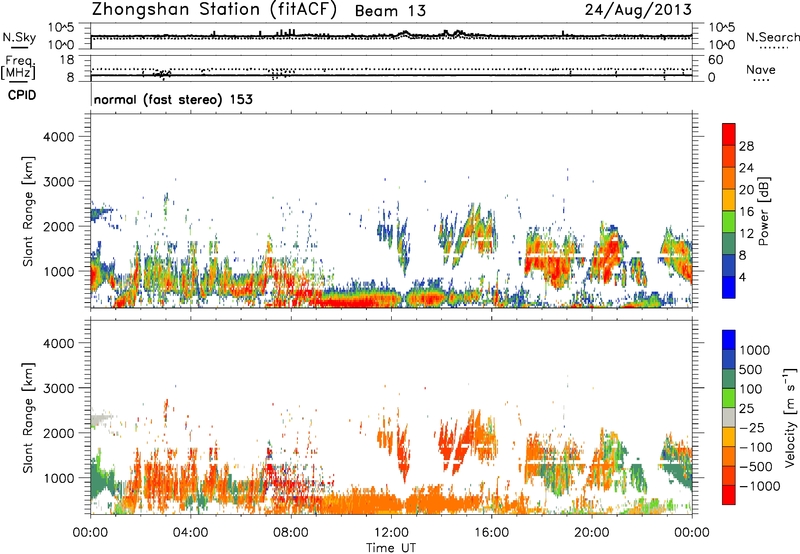Click the 'Freq. [MHz]' axis label
This screenshot has height=554, width=800.
point(18,68)
